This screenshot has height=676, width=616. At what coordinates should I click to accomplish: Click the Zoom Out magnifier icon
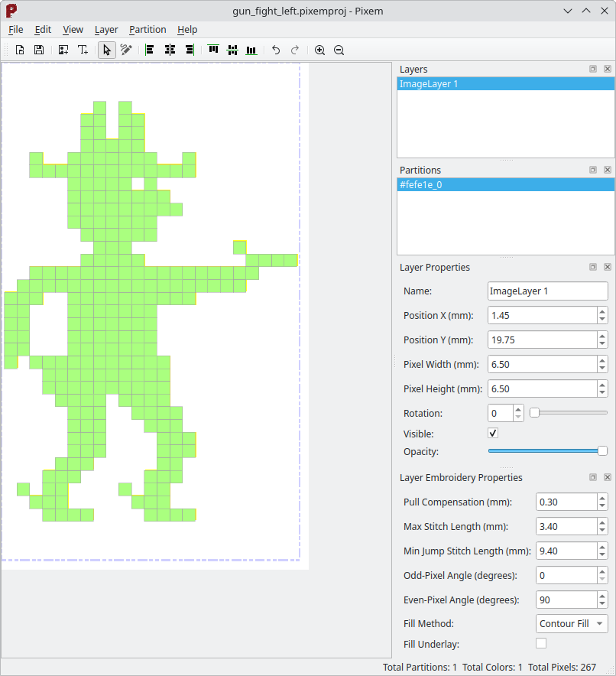click(x=339, y=50)
